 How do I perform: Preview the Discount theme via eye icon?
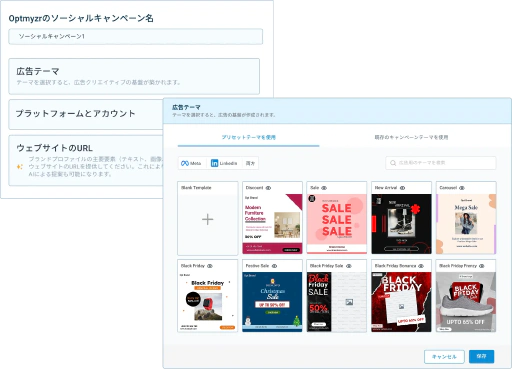click(x=268, y=188)
